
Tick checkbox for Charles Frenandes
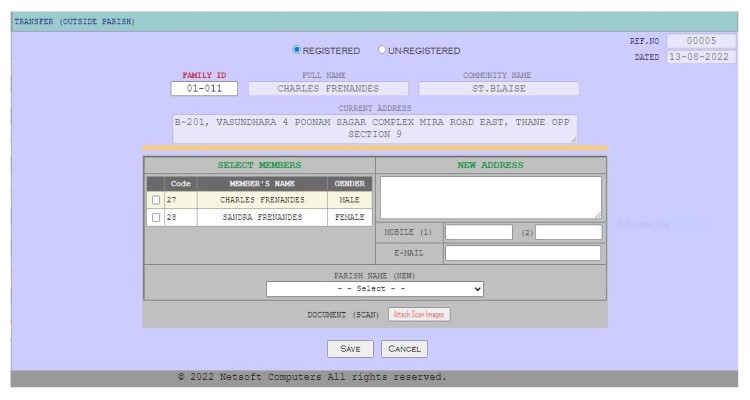click(x=155, y=200)
